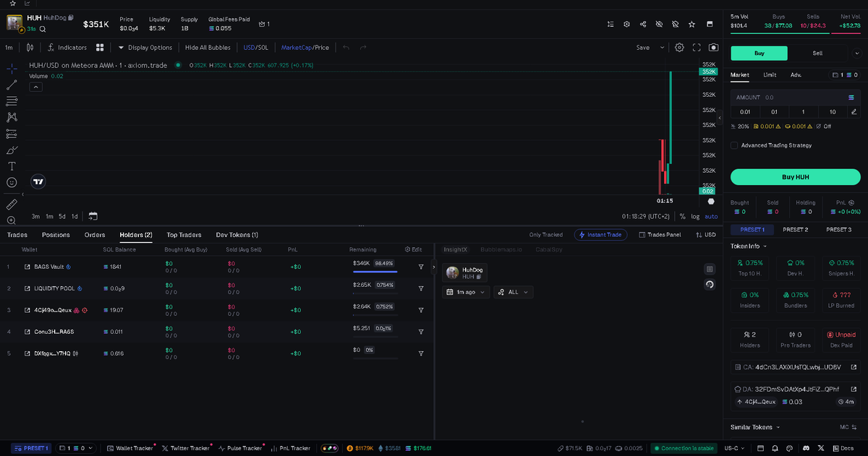Image resolution: width=868 pixels, height=456 pixels.
Task: Open the Top Traders tab
Action: pos(184,235)
